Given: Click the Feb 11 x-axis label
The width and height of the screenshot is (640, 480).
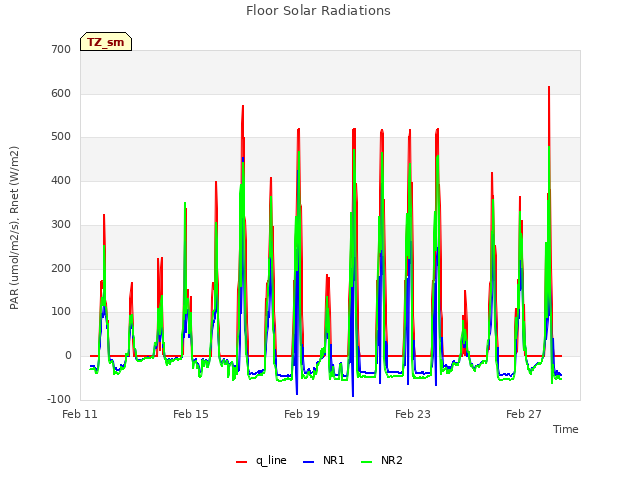Looking at the screenshot, I should point(80,414).
